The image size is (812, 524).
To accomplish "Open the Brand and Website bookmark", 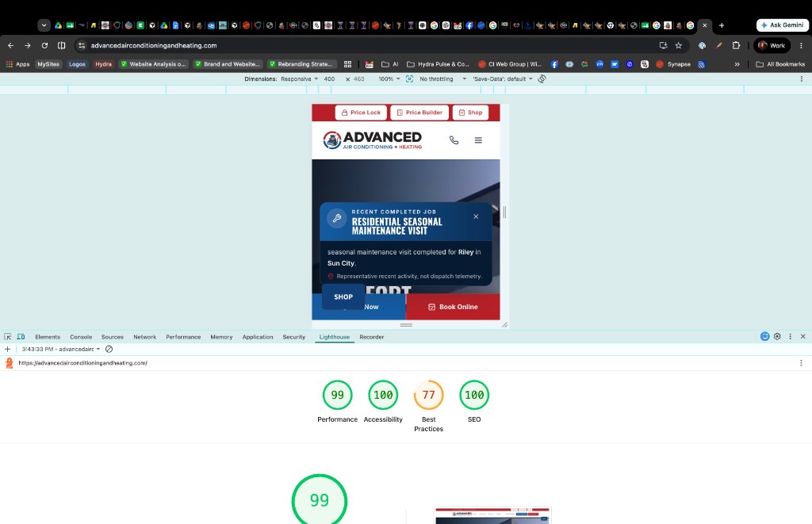I will pyautogui.click(x=228, y=64).
